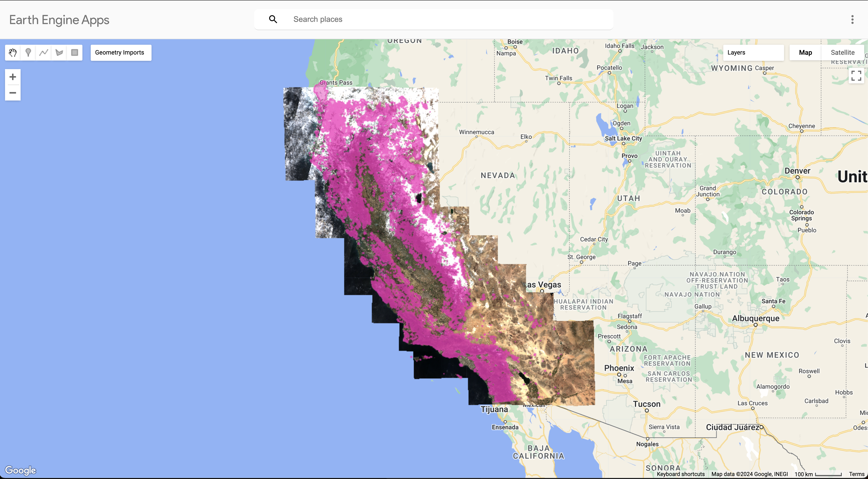
Task: Click the Ensenada city label
Action: [x=505, y=427]
